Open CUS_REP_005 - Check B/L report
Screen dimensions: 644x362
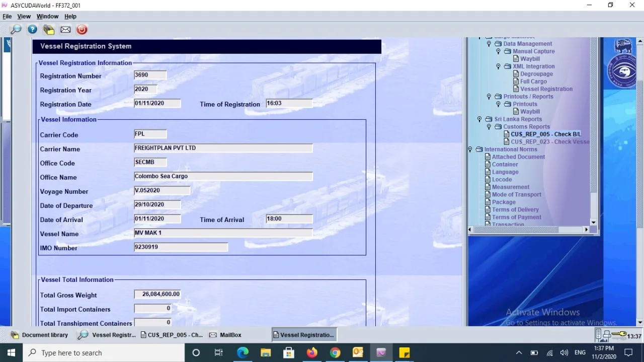(x=546, y=134)
